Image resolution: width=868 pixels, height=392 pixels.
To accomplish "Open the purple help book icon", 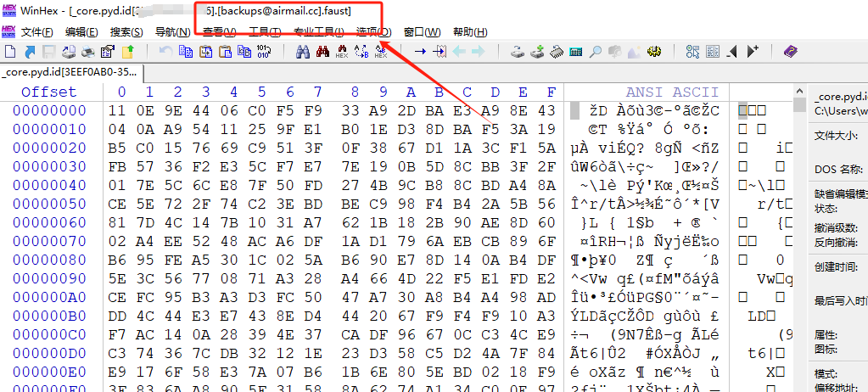I will 791,52.
